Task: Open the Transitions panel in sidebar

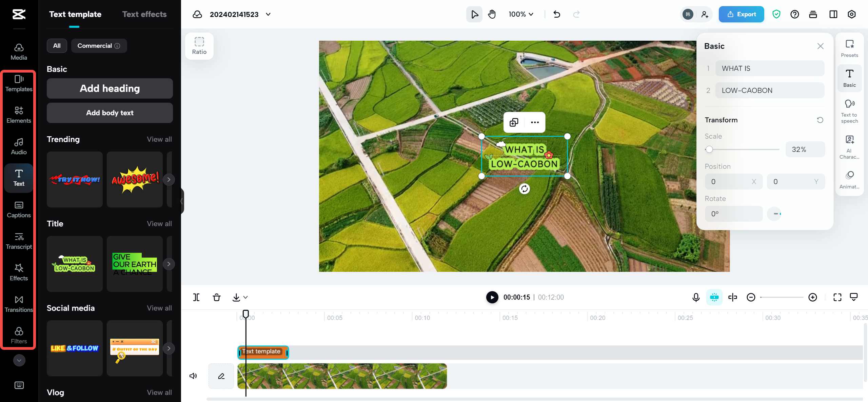Action: click(x=19, y=304)
